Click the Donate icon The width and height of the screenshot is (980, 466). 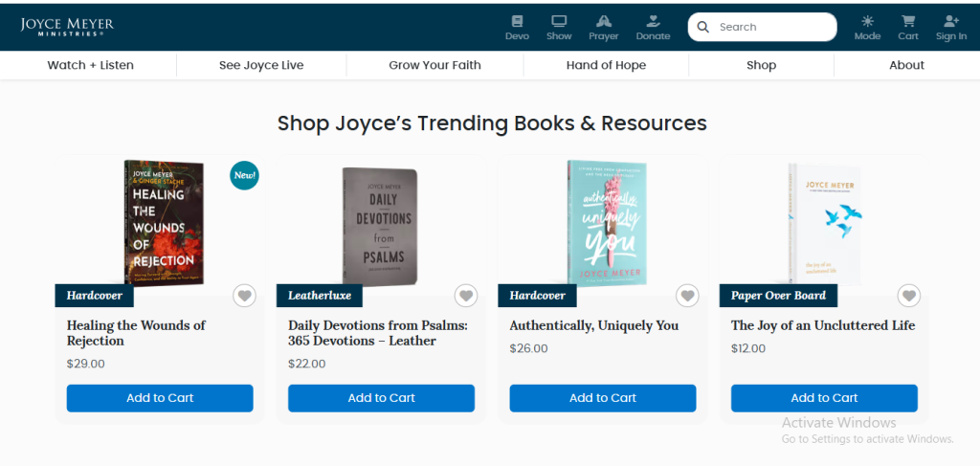[x=653, y=21]
